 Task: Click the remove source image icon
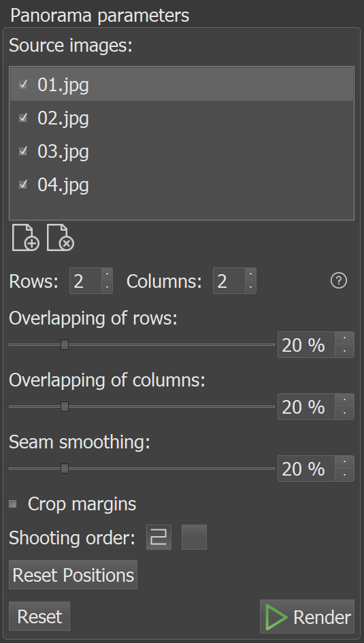pos(61,237)
